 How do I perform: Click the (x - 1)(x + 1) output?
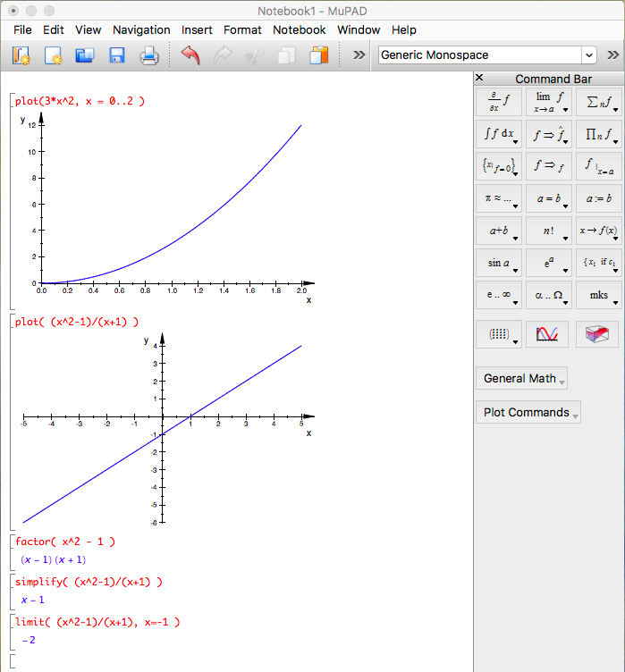pos(53,559)
